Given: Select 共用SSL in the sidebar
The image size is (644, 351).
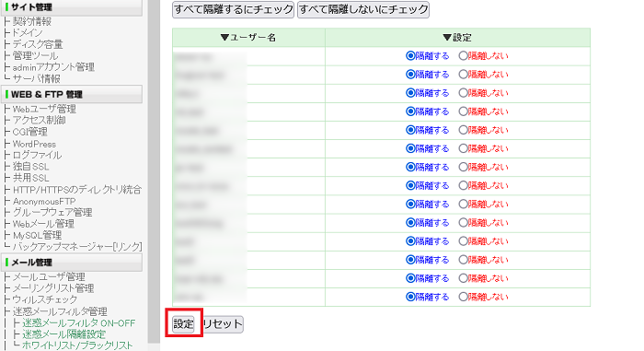Looking at the screenshot, I should pyautogui.click(x=30, y=178).
